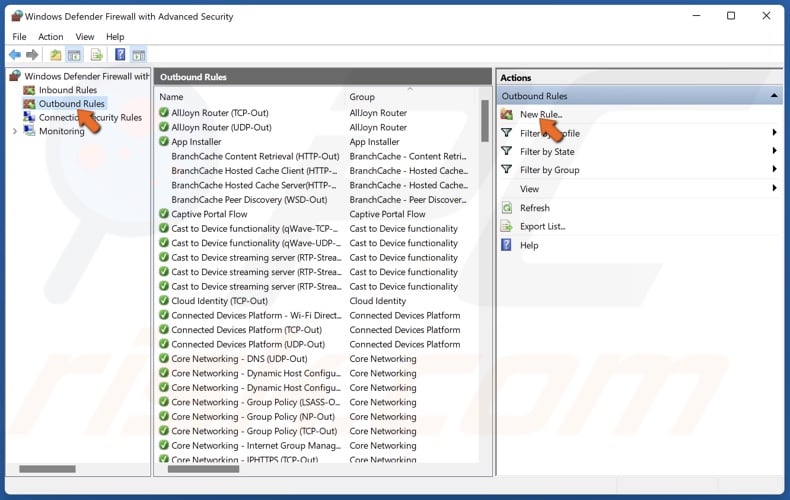The image size is (790, 500).
Task: Click the New Rule icon in Actions
Action: (506, 114)
